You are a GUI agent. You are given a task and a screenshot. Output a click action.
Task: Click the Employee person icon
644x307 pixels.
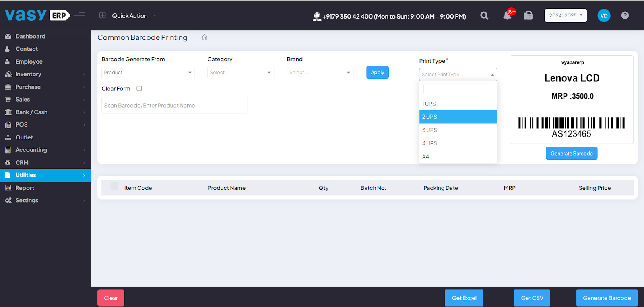point(7,62)
